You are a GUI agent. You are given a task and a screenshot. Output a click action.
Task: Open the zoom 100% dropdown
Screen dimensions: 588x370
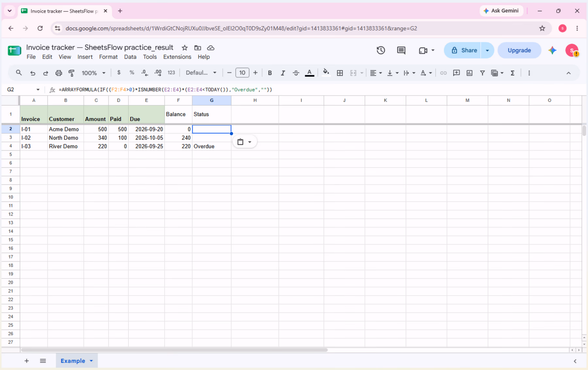93,73
